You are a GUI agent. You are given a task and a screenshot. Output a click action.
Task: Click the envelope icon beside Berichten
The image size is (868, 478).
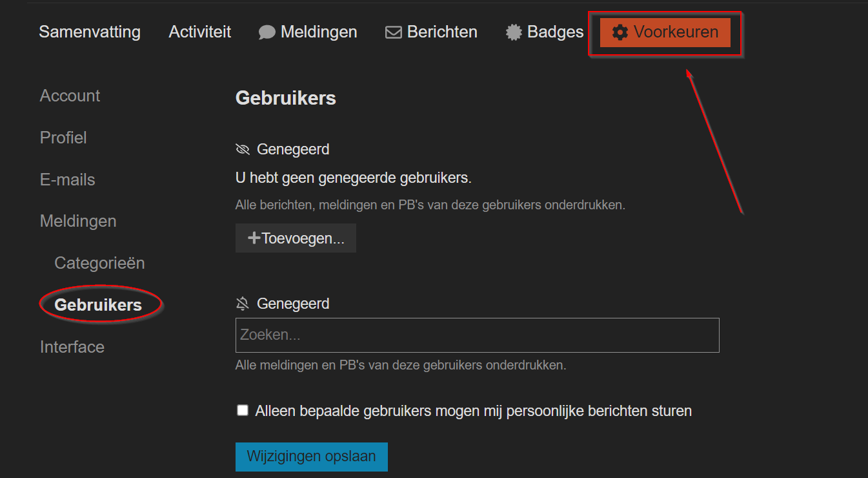[x=394, y=32]
